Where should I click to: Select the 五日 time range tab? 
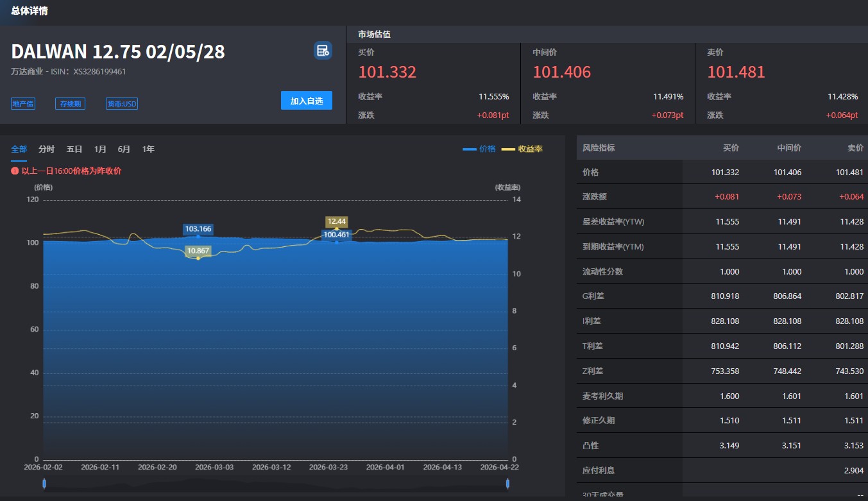74,149
